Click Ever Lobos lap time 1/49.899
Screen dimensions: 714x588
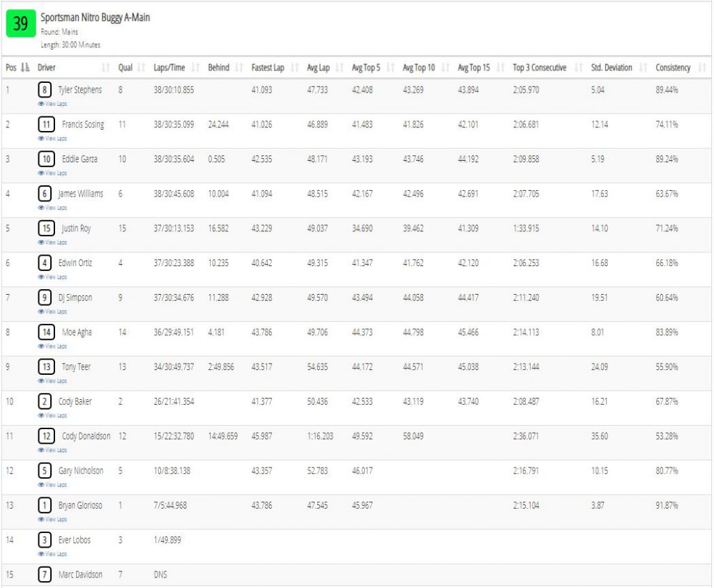[167, 540]
